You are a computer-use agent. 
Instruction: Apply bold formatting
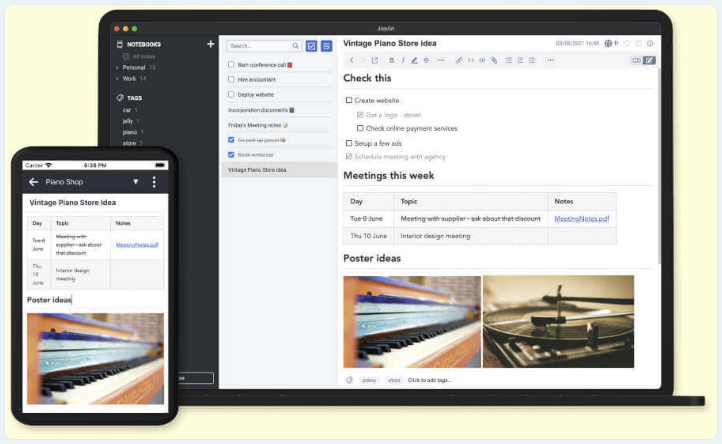click(x=391, y=60)
